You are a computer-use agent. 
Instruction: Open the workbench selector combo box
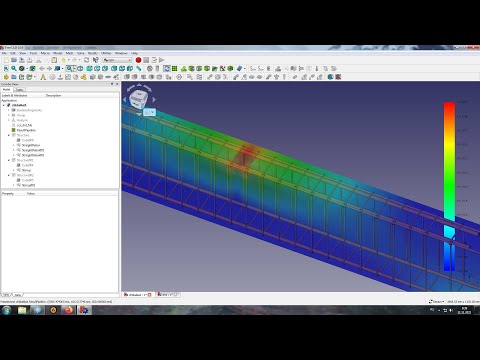point(117,60)
